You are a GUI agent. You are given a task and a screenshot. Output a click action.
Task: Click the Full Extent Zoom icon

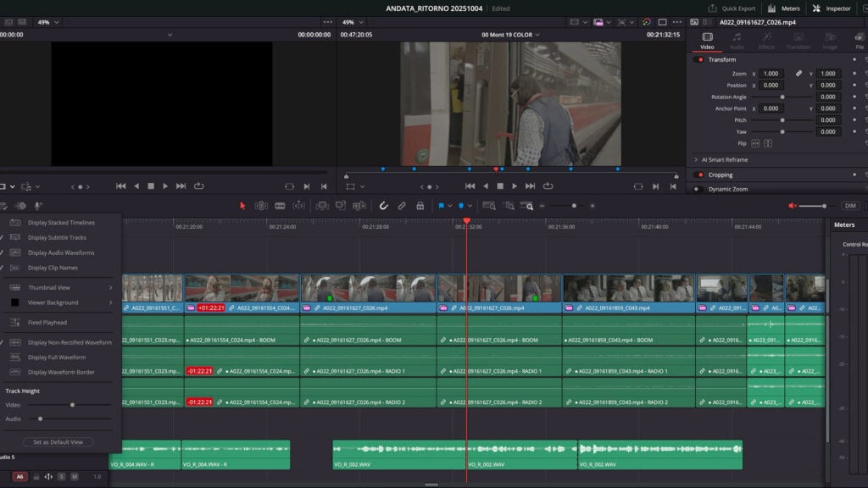pos(489,206)
